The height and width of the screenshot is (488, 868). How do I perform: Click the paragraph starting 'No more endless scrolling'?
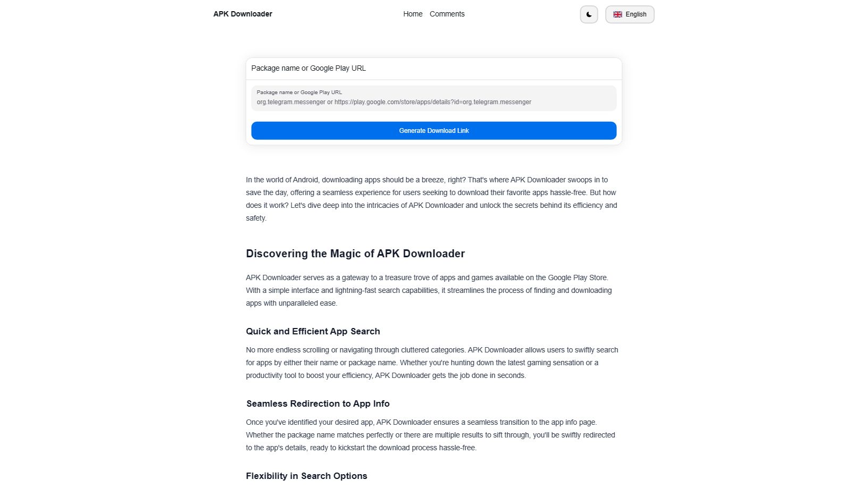click(x=432, y=363)
